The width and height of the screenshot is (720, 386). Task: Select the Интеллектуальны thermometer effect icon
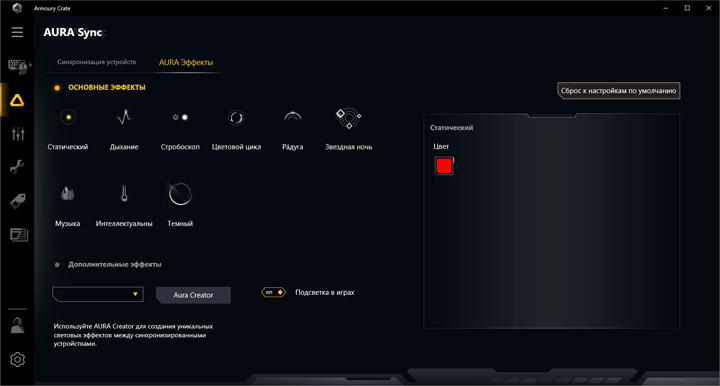tap(124, 194)
